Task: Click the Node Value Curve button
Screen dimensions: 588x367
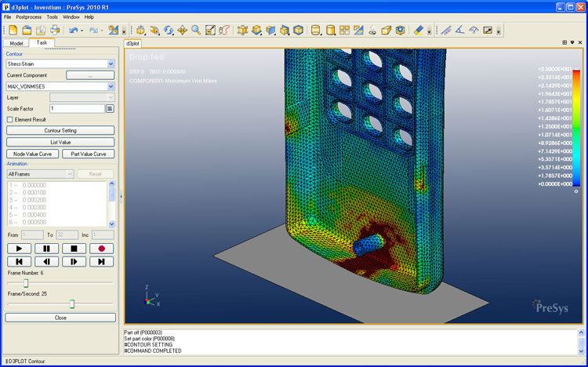Action: [x=32, y=154]
